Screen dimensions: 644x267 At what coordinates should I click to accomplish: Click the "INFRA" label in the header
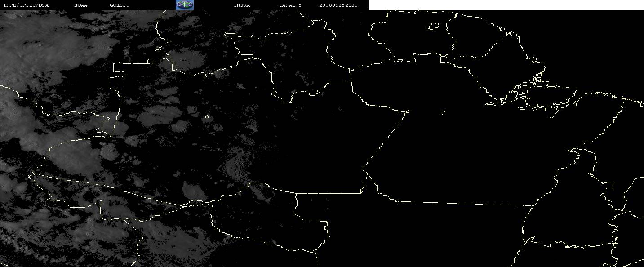pos(242,5)
